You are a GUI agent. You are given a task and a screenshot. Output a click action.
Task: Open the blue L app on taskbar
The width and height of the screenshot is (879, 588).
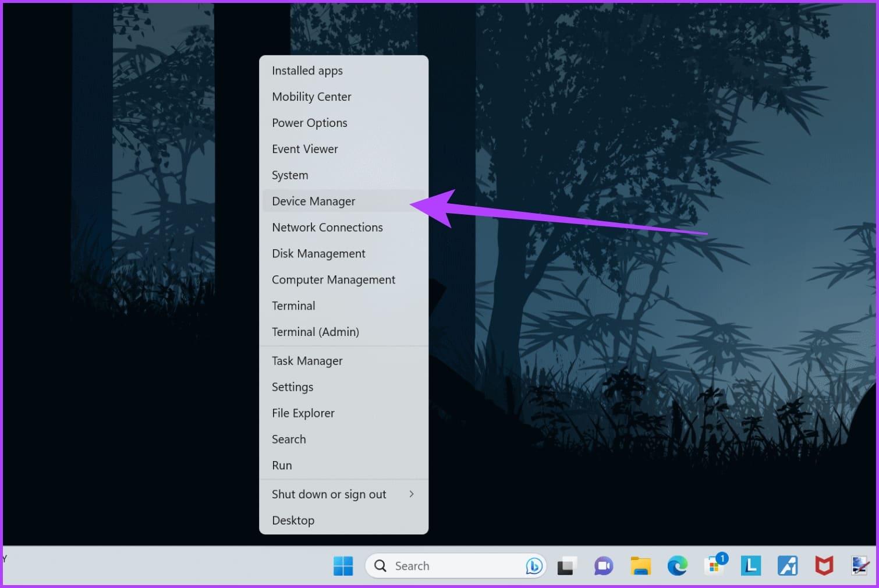tap(751, 565)
